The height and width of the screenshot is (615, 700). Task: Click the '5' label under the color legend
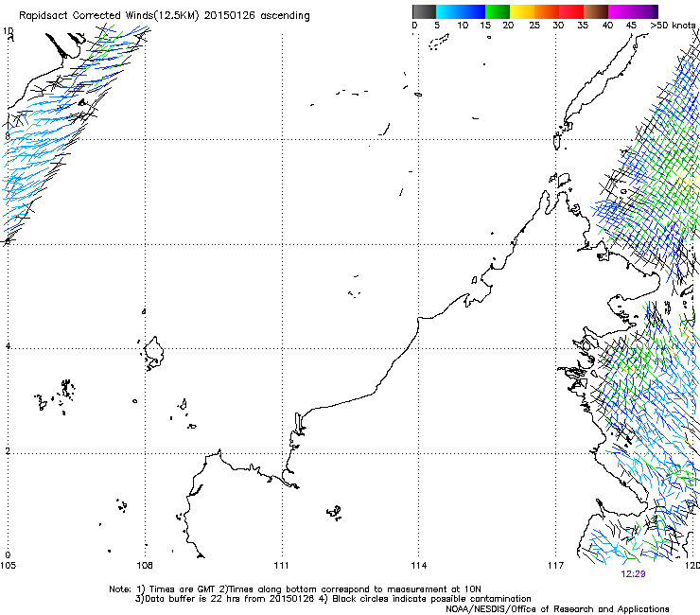pos(437,26)
